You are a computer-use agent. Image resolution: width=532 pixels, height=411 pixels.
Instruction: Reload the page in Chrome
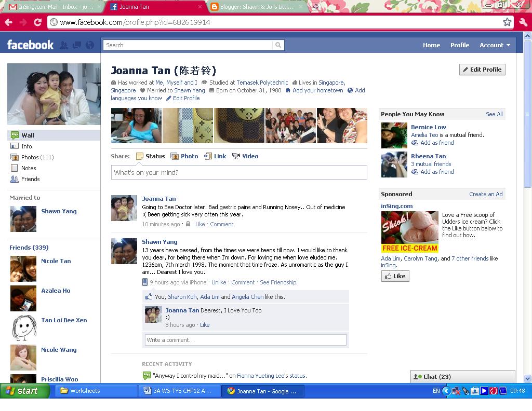(37, 22)
